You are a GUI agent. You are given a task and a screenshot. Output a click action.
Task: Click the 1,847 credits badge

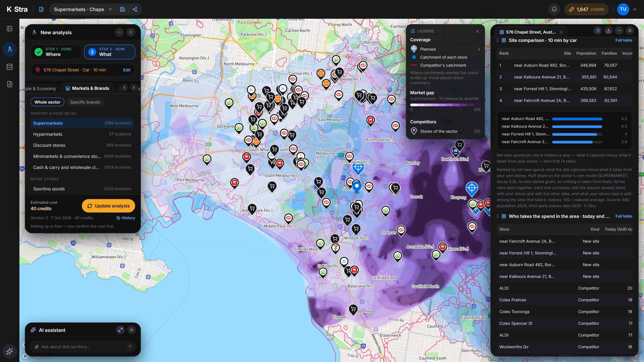tap(586, 10)
